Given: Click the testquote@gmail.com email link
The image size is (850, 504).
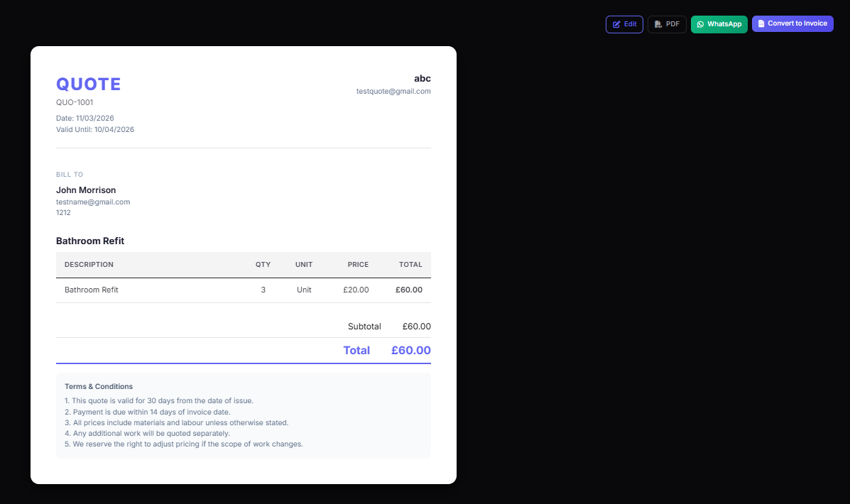Looking at the screenshot, I should (393, 91).
